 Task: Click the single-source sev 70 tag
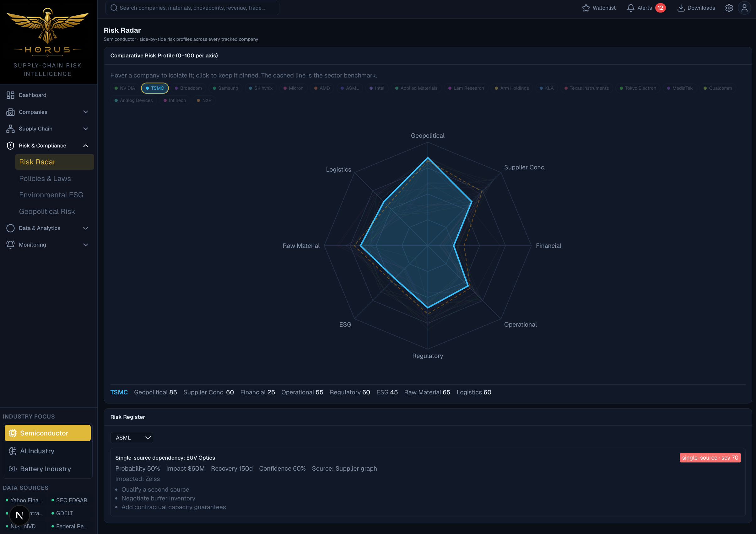coord(710,458)
